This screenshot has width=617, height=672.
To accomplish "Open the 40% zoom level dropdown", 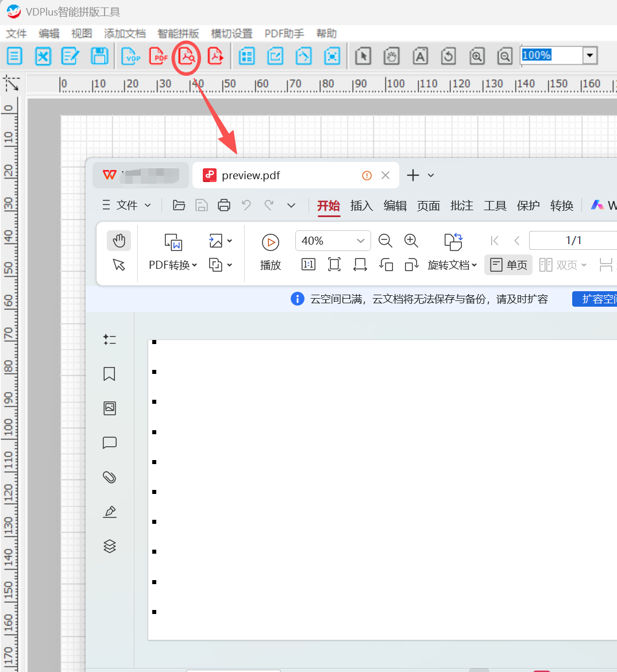I will click(x=333, y=241).
